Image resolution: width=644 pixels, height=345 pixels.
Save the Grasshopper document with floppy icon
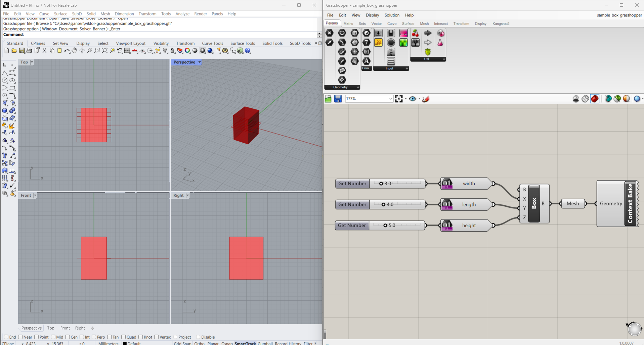[338, 99]
